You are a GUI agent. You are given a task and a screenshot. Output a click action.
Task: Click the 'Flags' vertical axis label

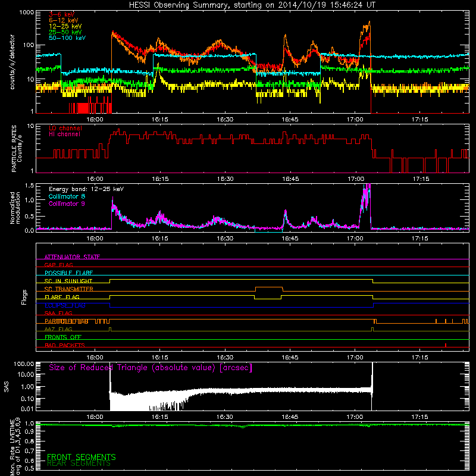click(24, 297)
